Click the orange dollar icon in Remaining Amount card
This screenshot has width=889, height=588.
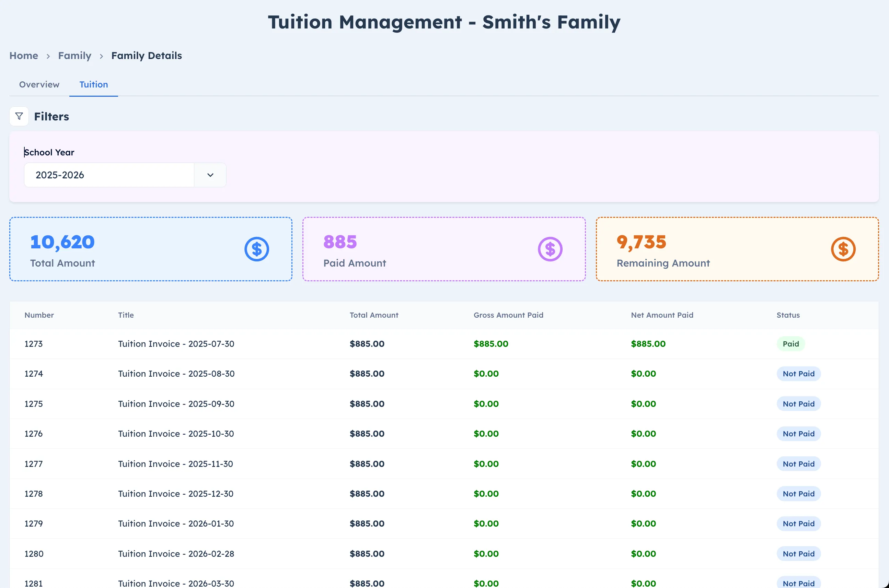click(x=844, y=249)
